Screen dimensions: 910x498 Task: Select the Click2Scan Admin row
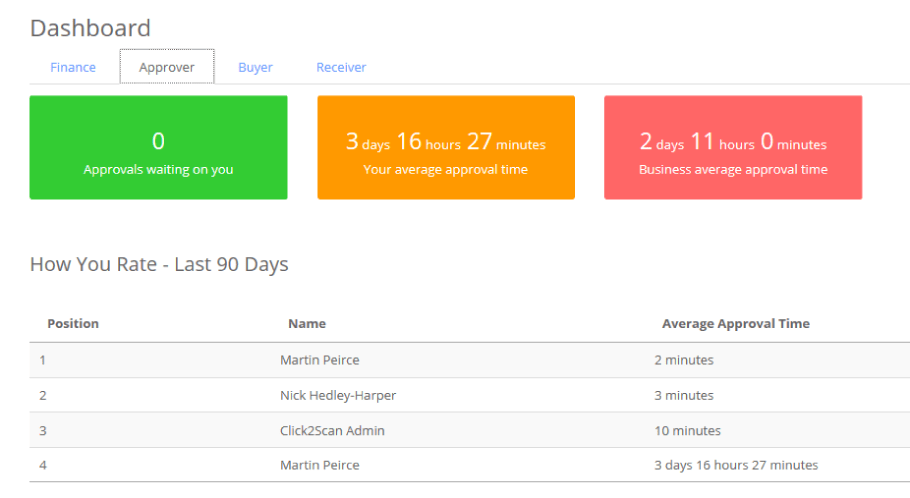470,430
